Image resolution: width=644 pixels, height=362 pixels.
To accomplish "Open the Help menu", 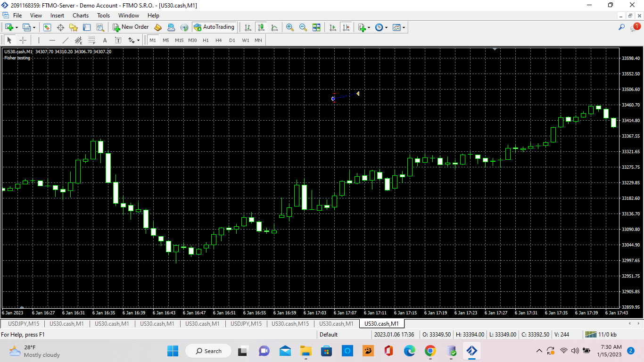I will click(x=154, y=16).
